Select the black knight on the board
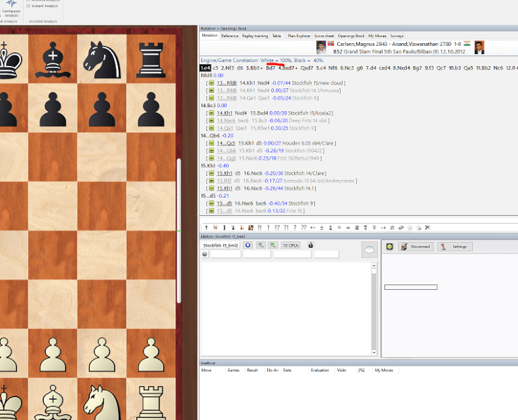 (x=101, y=60)
